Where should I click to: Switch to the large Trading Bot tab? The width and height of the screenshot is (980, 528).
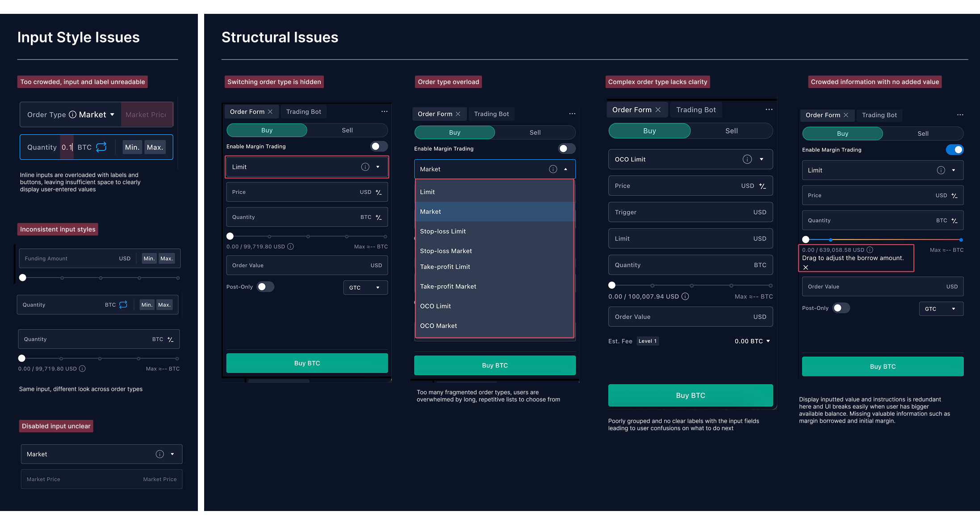695,110
